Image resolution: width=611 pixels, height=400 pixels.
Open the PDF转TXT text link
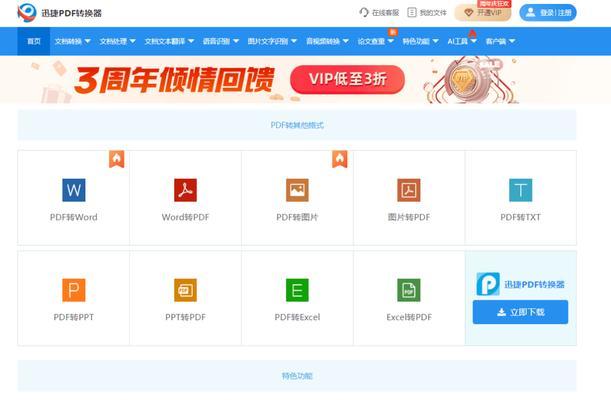click(x=521, y=217)
